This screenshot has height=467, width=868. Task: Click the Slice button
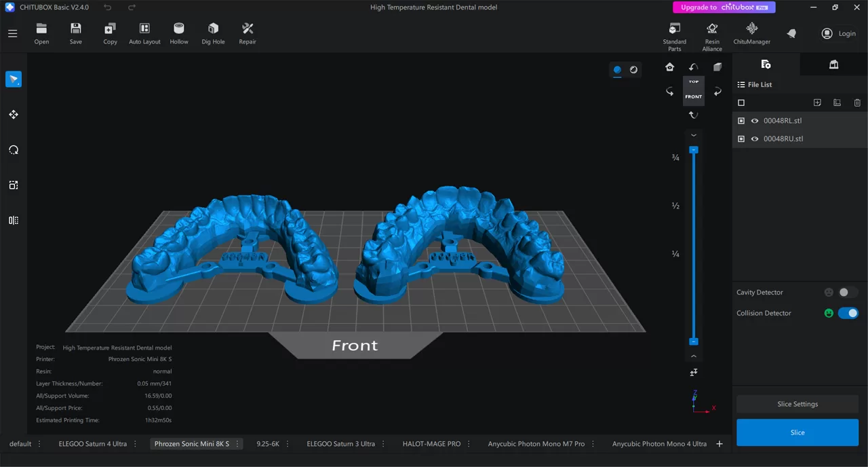(x=797, y=432)
